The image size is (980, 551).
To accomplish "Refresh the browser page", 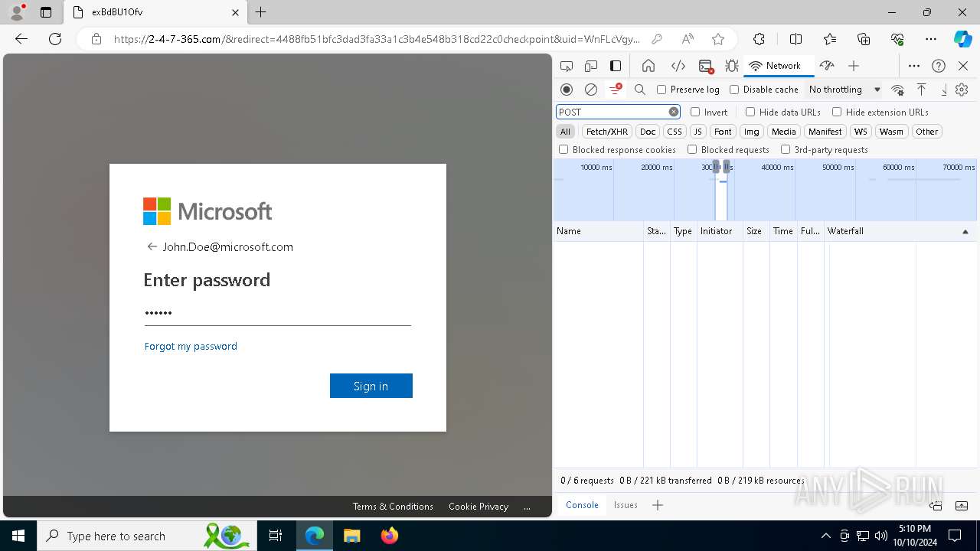I will point(55,39).
